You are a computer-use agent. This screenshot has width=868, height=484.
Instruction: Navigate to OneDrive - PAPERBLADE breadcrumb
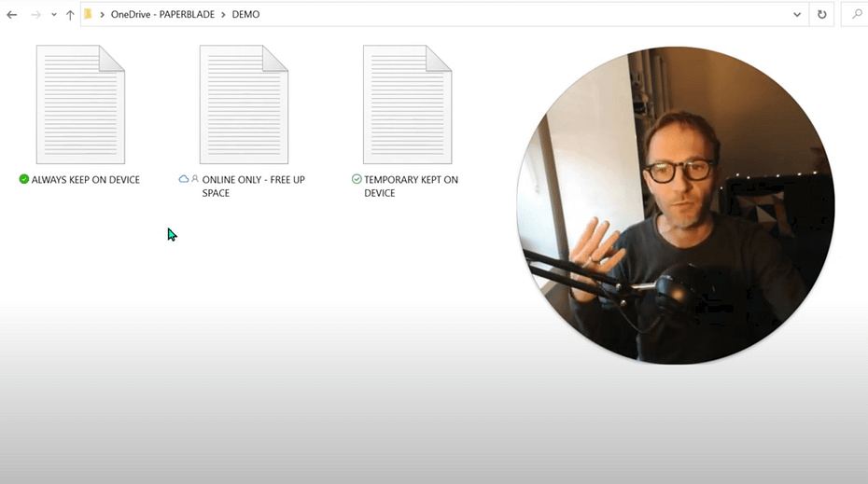[x=162, y=15]
